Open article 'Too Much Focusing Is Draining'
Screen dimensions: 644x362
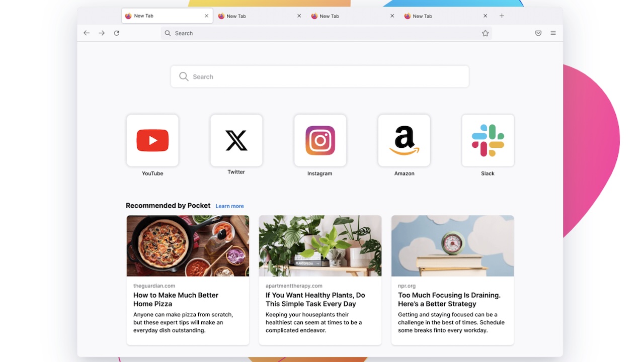pyautogui.click(x=449, y=300)
